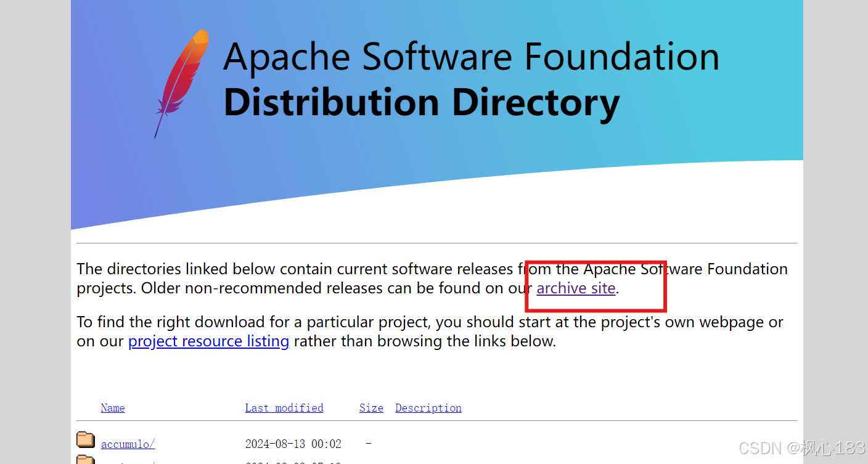The image size is (868, 464).
Task: Sort listing by Size column
Action: click(371, 408)
